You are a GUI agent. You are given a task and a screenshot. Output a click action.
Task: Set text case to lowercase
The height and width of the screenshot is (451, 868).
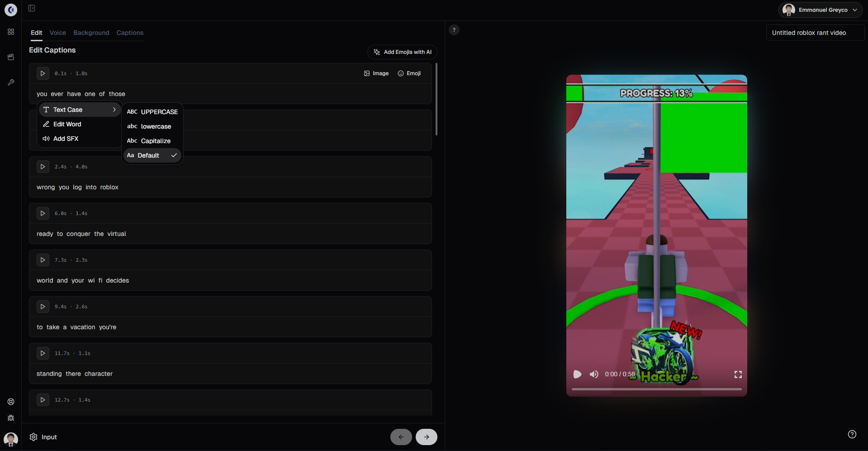152,126
